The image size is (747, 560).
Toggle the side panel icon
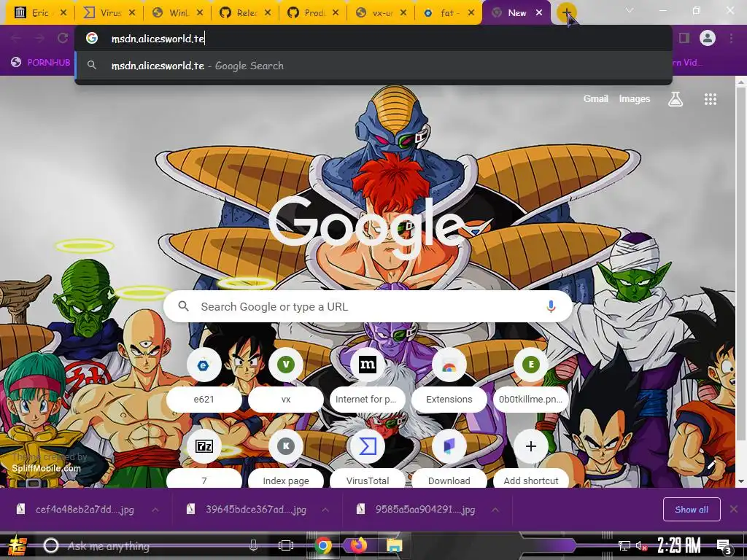click(x=684, y=38)
